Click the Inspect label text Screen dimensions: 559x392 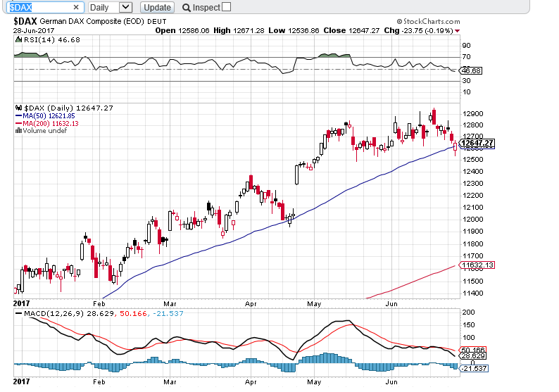[206, 8]
